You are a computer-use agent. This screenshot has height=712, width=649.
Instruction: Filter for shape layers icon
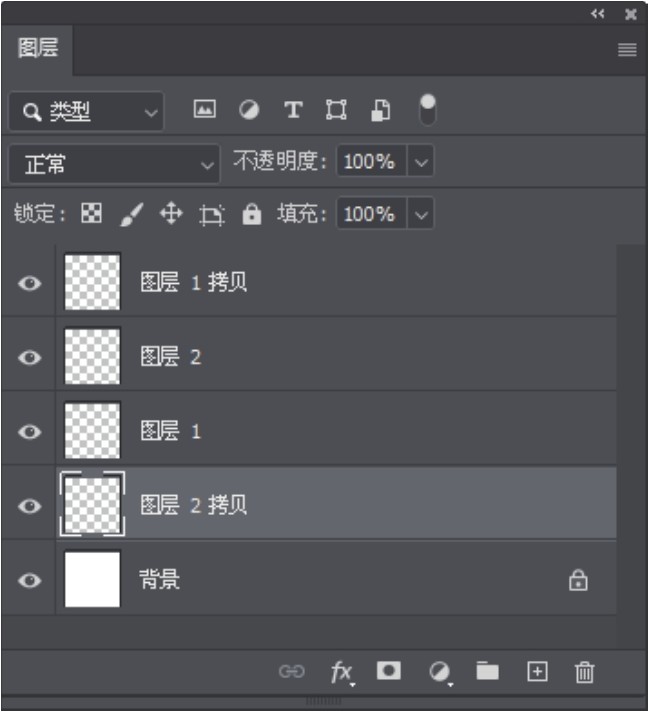(336, 110)
